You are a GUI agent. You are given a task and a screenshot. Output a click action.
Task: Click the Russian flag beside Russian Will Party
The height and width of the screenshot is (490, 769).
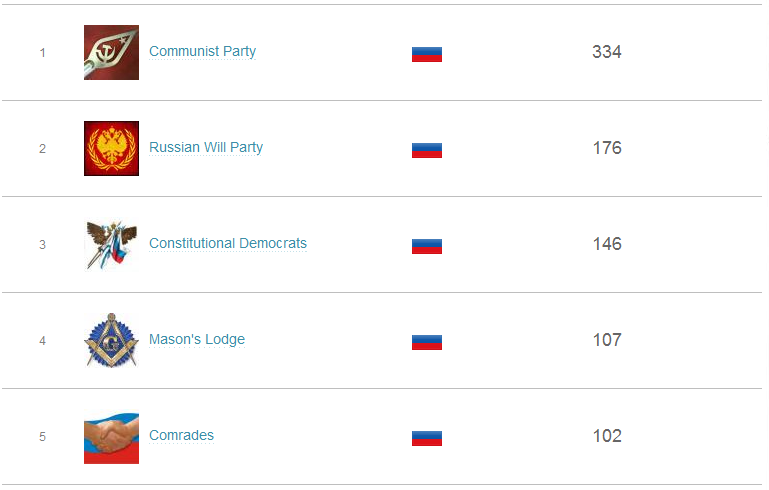click(x=427, y=150)
